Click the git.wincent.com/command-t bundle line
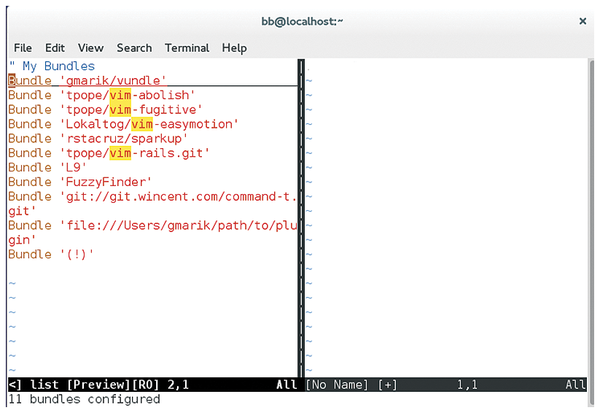 153,204
